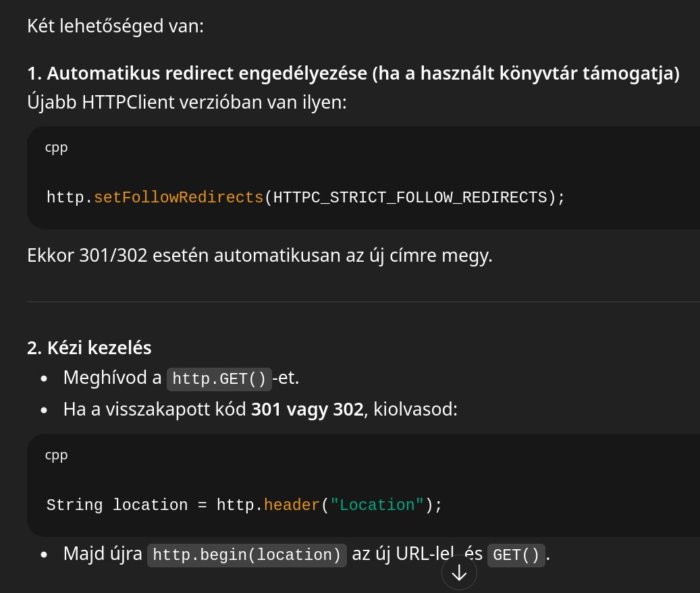Click the bullet text "Meghívod a"
This screenshot has width=700, height=593.
(112, 378)
